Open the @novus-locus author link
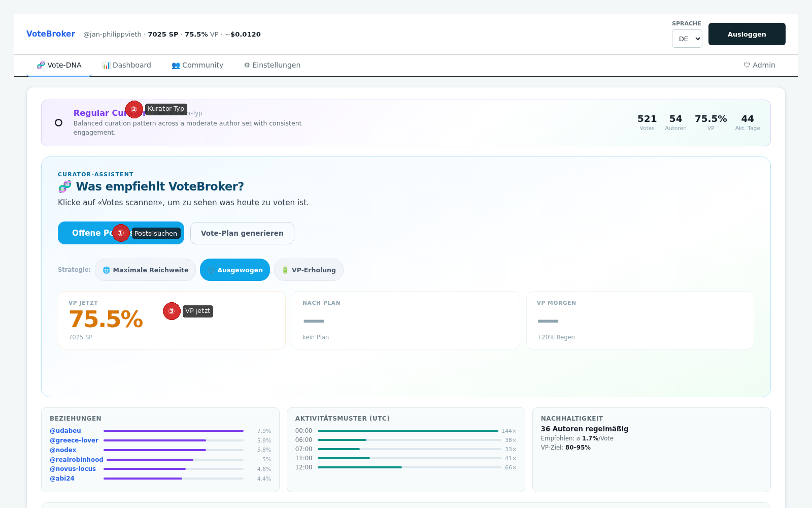Image resolution: width=812 pixels, height=508 pixels. (73, 469)
